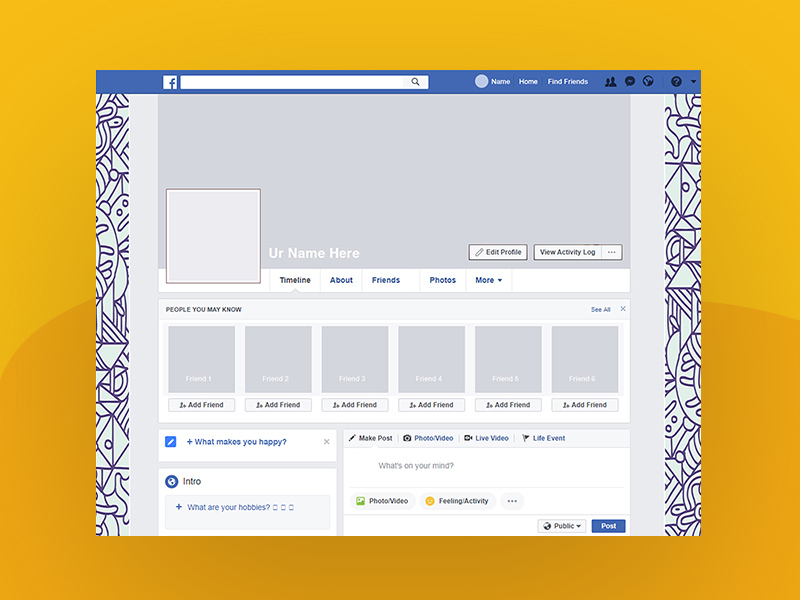
Task: Open the More tab dropdown on the profile
Action: pyautogui.click(x=488, y=280)
